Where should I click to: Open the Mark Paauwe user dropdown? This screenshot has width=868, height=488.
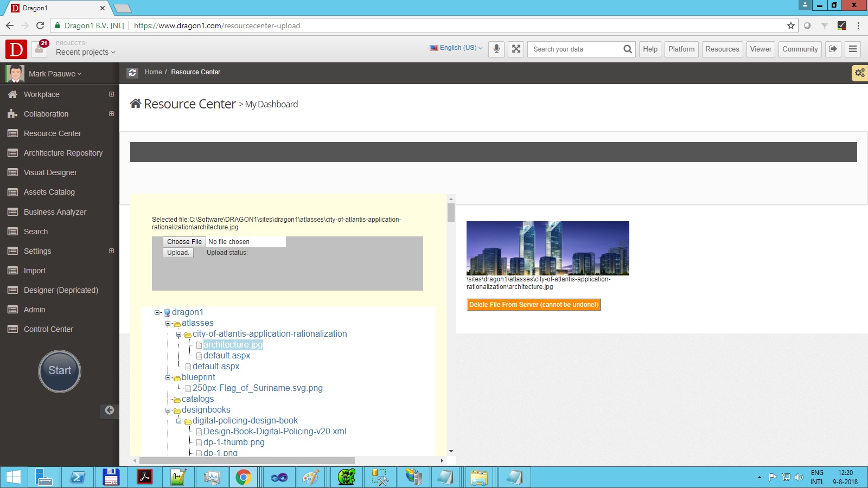55,74
